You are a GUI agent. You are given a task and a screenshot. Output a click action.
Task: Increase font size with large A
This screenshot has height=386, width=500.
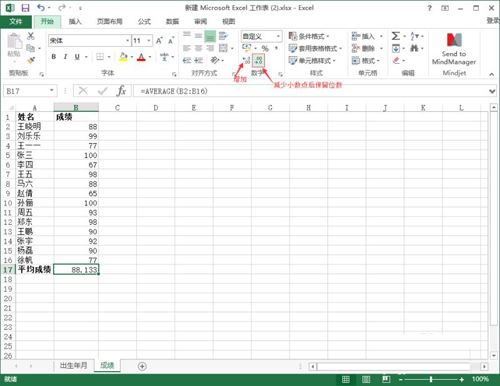tap(159, 41)
